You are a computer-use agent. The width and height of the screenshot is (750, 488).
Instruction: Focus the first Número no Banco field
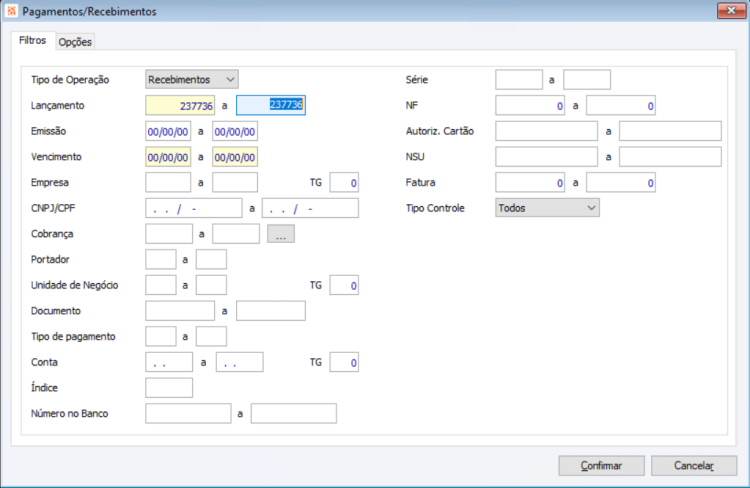coord(188,413)
